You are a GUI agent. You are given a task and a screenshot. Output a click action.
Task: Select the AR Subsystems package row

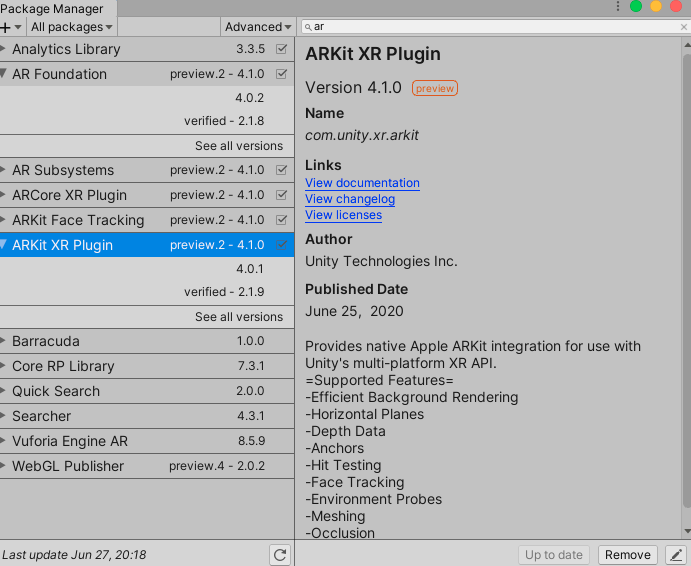pyautogui.click(x=147, y=170)
